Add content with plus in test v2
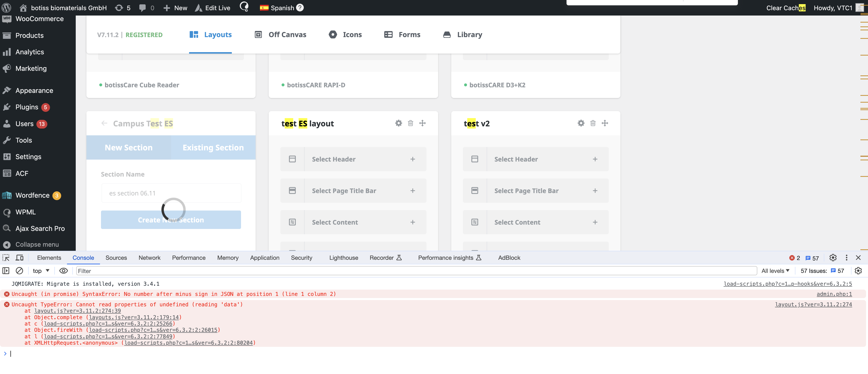868x374 pixels. point(595,222)
